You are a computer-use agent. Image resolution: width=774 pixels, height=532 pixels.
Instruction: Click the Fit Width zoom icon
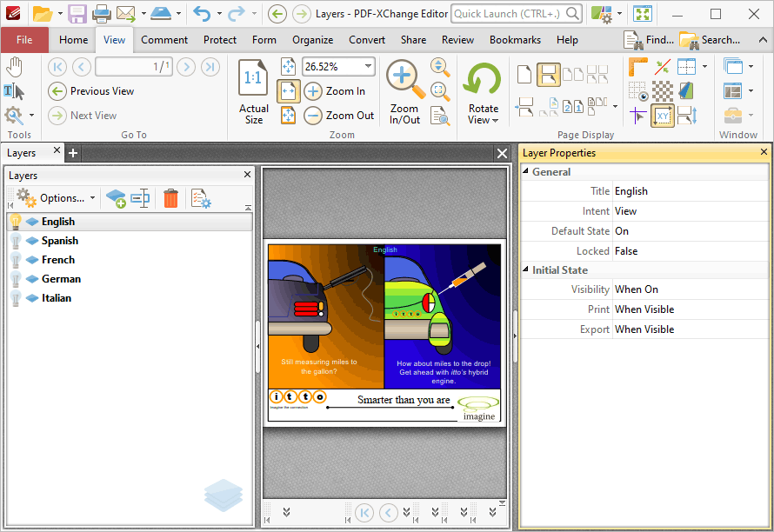[x=288, y=90]
